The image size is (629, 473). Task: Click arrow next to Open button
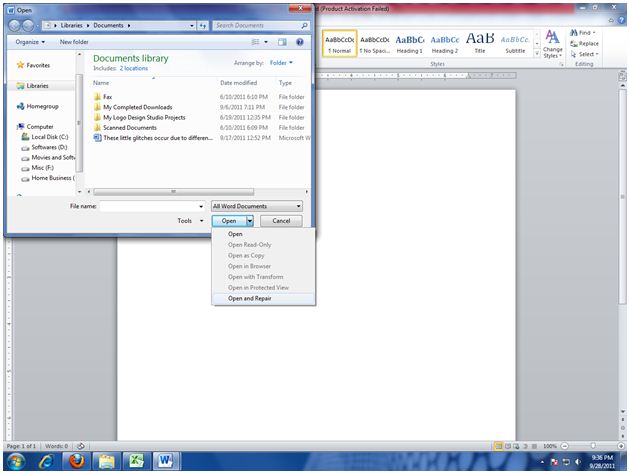click(250, 221)
